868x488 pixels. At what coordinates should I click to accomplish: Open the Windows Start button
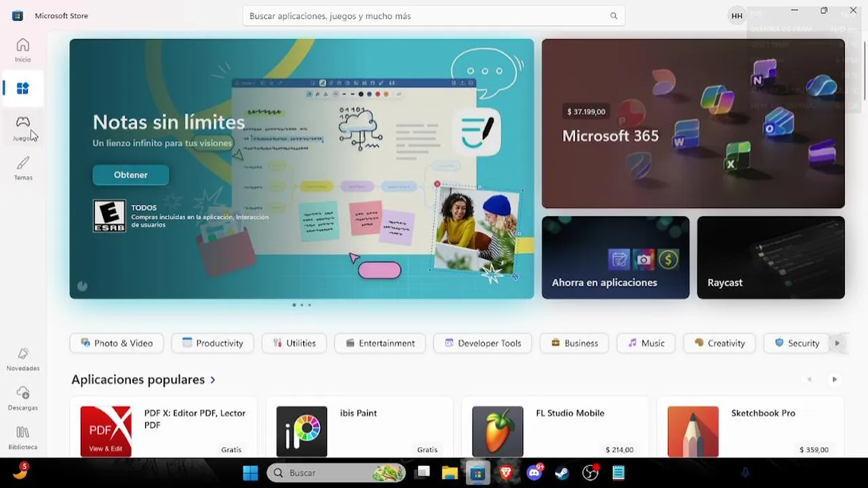(x=250, y=472)
